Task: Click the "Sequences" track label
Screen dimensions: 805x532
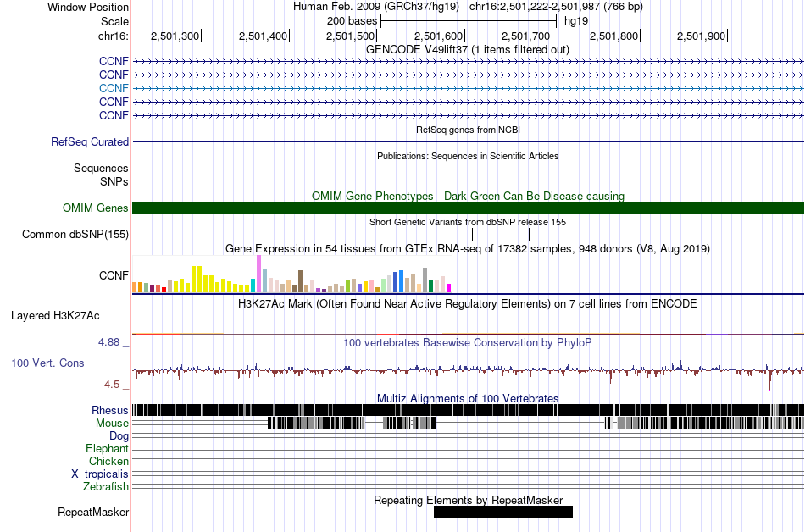Action: coord(101,169)
